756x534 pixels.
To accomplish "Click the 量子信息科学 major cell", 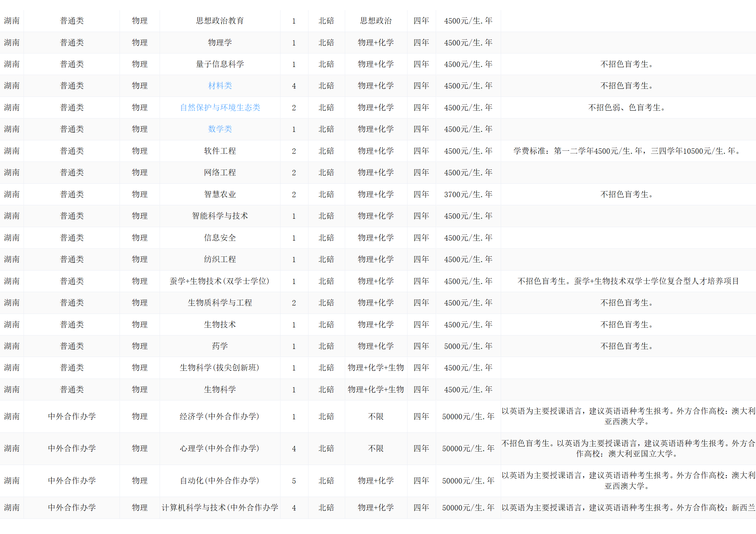I will click(x=220, y=64).
